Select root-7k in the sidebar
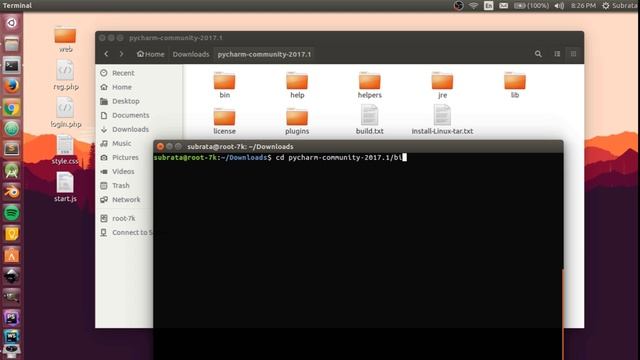Screen dimensions: 640x360 point(124,218)
